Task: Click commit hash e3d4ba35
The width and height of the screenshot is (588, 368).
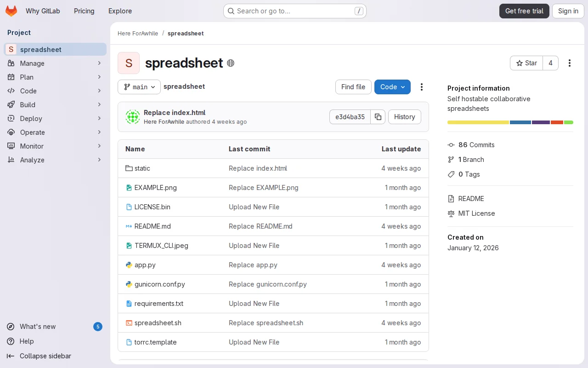Action: click(350, 117)
